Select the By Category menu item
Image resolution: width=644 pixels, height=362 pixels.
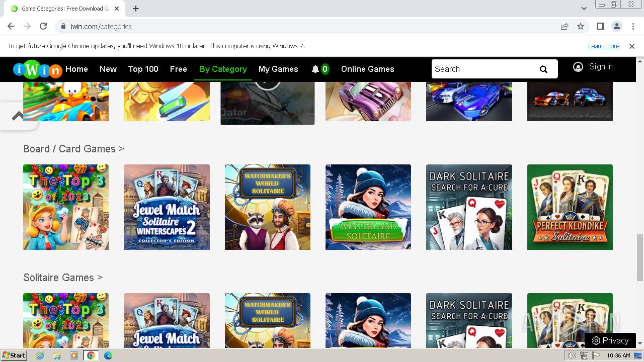tap(223, 69)
